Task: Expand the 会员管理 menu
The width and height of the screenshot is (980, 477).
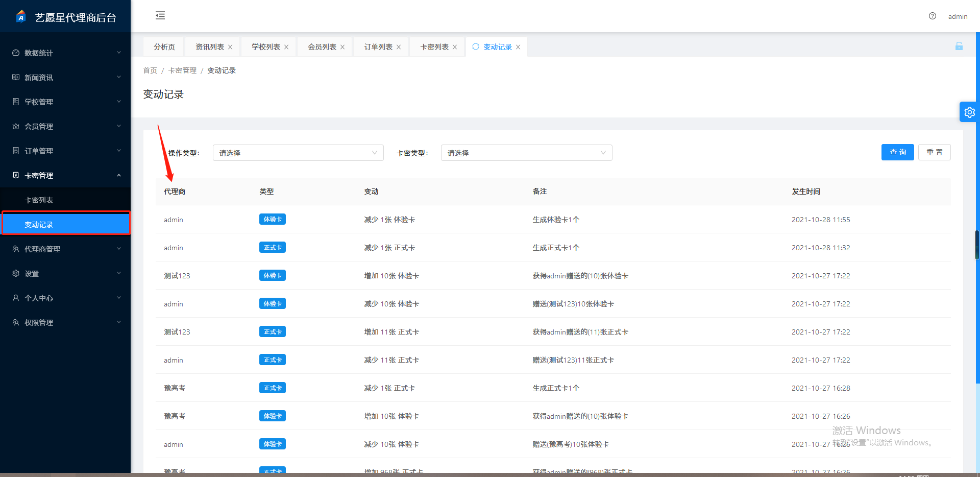Action: tap(119, 126)
